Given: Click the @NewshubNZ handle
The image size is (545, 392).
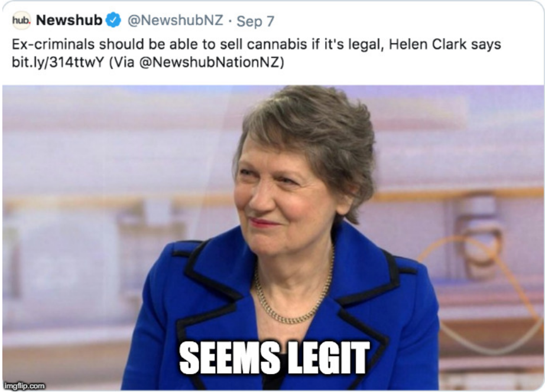Looking at the screenshot, I should click(175, 20).
